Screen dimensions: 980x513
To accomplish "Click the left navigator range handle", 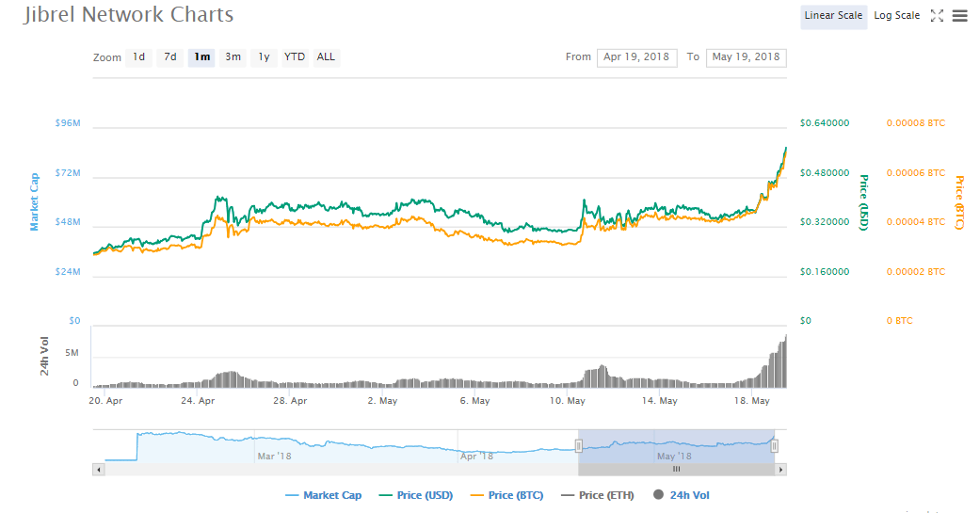I will (578, 446).
